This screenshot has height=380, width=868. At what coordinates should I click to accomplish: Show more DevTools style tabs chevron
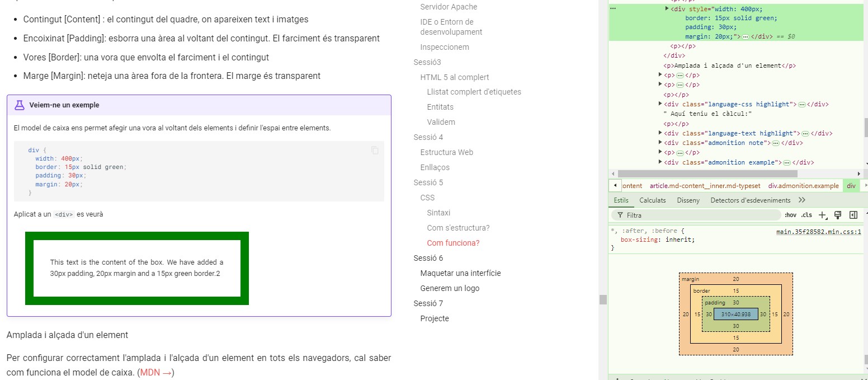[802, 200]
